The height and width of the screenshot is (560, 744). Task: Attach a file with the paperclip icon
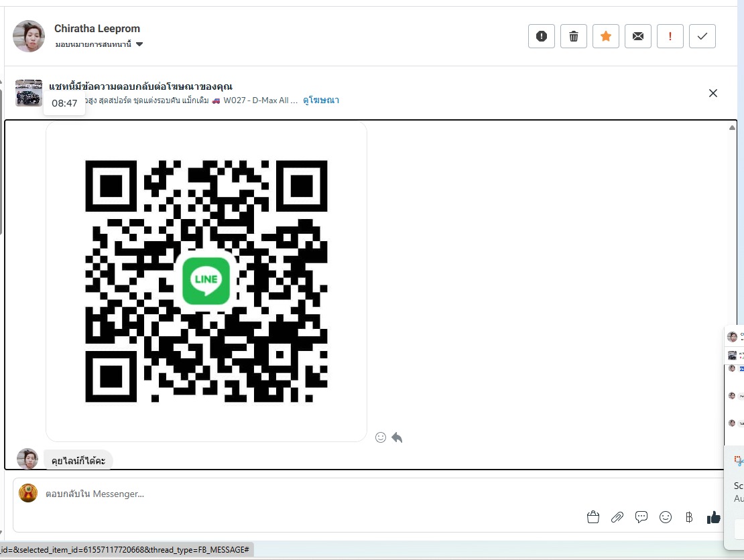pos(617,517)
